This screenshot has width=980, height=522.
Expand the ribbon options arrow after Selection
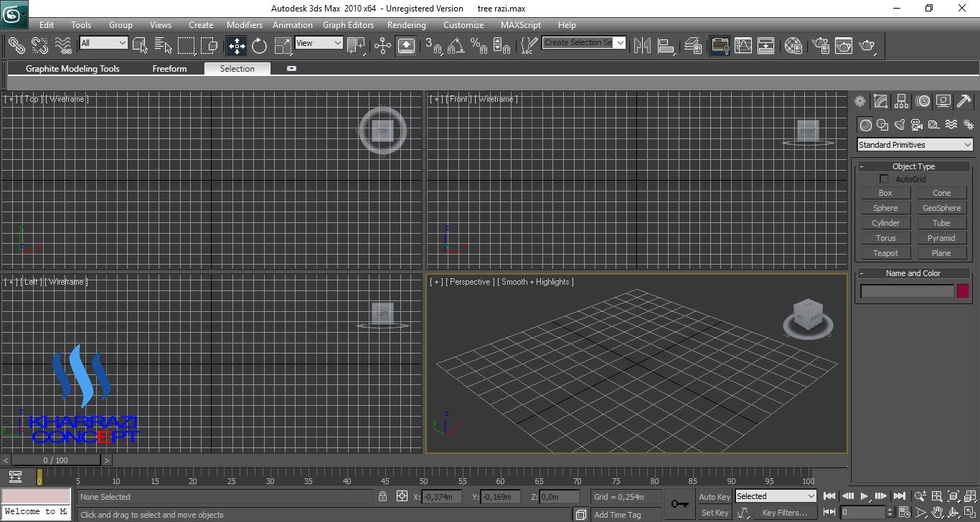point(291,69)
